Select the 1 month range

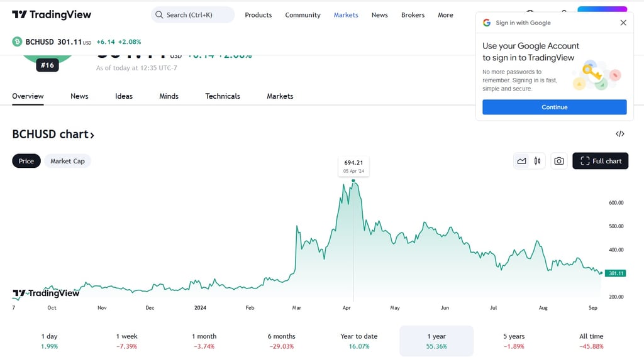click(204, 341)
